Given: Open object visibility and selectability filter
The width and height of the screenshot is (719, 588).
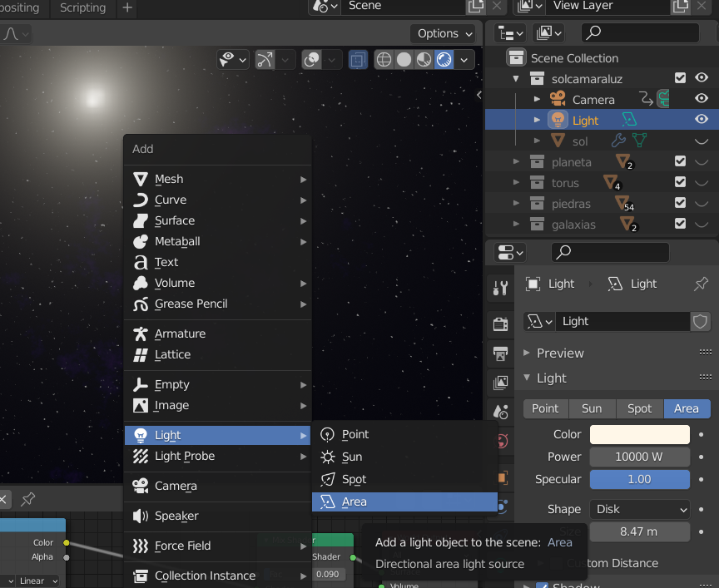Looking at the screenshot, I should pyautogui.click(x=232, y=60).
